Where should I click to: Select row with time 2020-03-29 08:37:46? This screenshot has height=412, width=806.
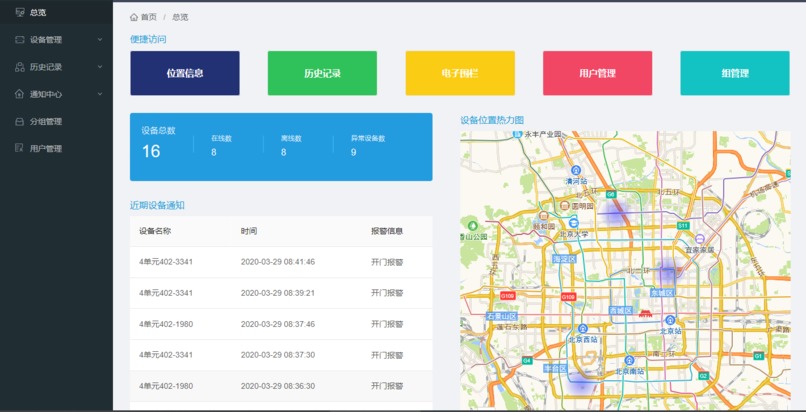[x=281, y=324]
